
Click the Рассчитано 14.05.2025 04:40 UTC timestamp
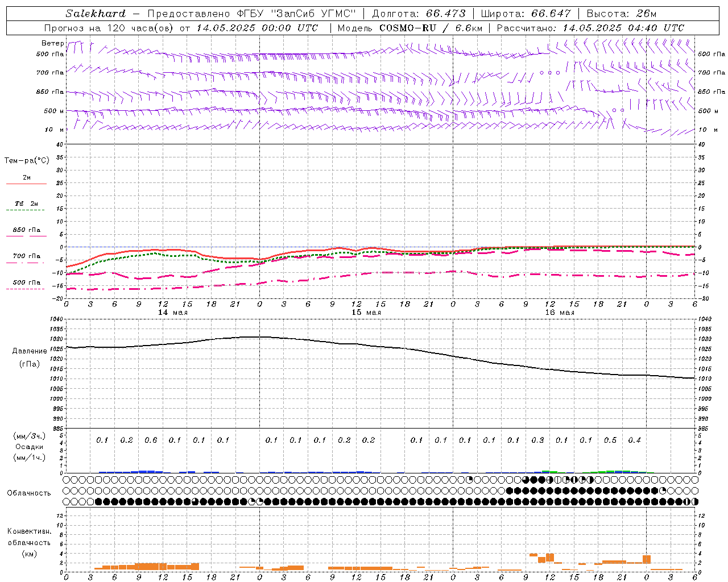[590, 28]
